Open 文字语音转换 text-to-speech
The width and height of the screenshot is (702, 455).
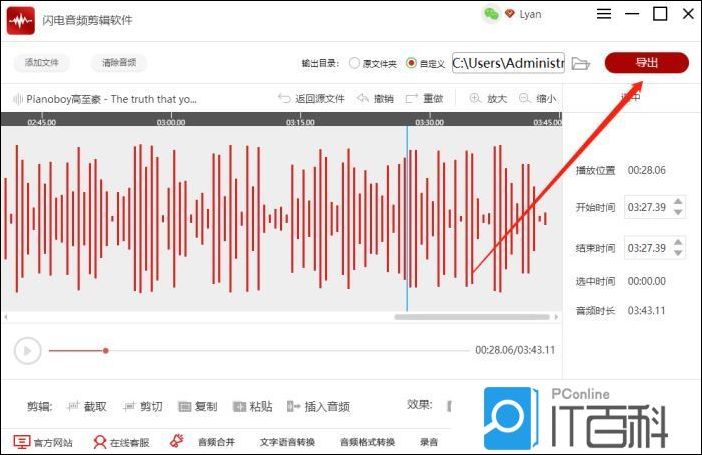pyautogui.click(x=287, y=442)
